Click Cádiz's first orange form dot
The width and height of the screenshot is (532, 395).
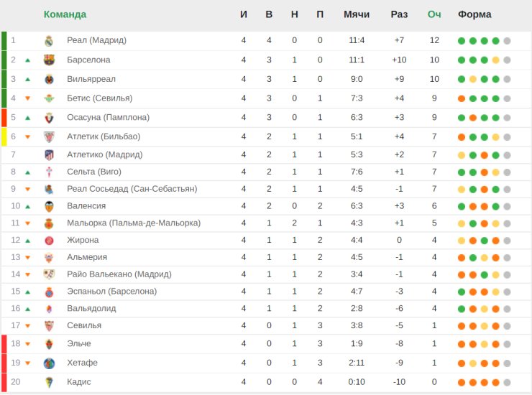(x=462, y=382)
